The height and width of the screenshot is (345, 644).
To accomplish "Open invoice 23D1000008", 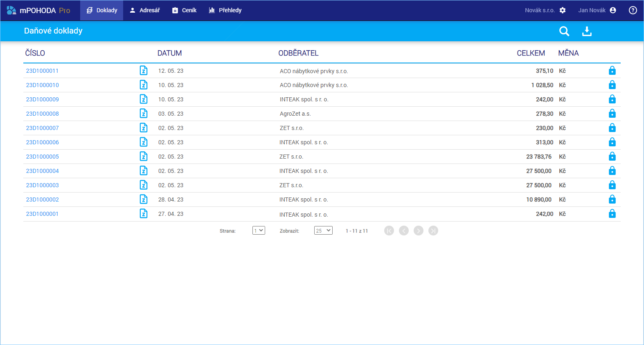I will click(x=42, y=114).
